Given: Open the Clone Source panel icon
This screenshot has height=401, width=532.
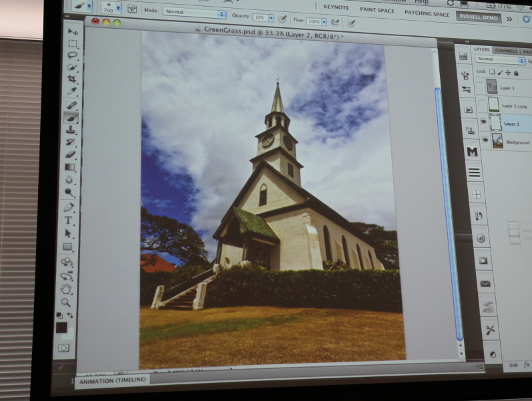Looking at the screenshot, I should coord(470,130).
